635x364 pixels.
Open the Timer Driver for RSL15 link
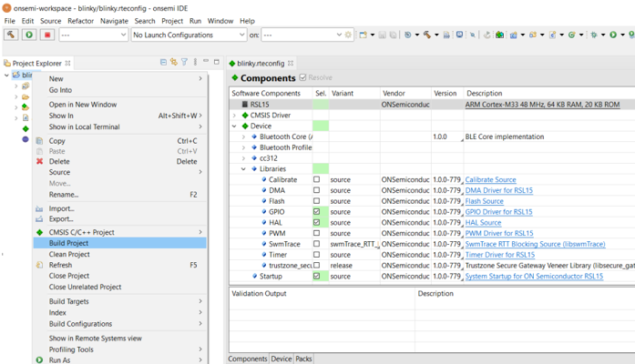(500, 255)
